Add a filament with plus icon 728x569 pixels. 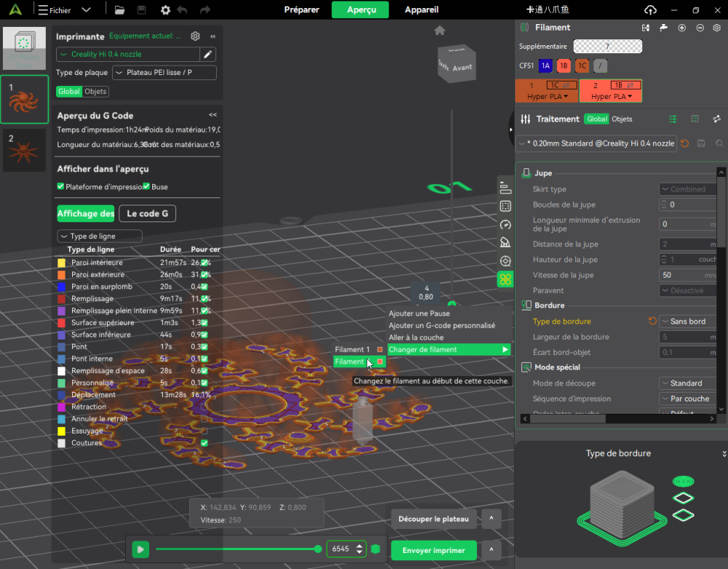(681, 28)
